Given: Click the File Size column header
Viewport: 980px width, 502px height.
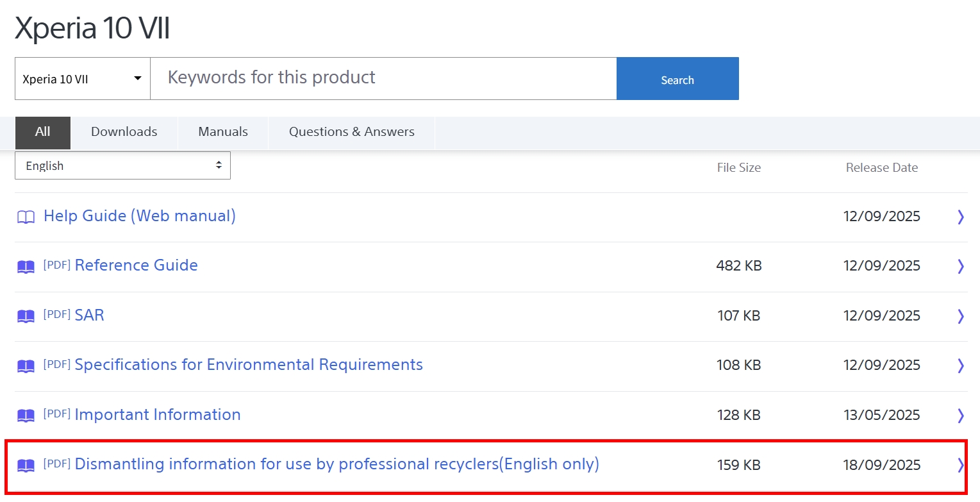Looking at the screenshot, I should 739,168.
